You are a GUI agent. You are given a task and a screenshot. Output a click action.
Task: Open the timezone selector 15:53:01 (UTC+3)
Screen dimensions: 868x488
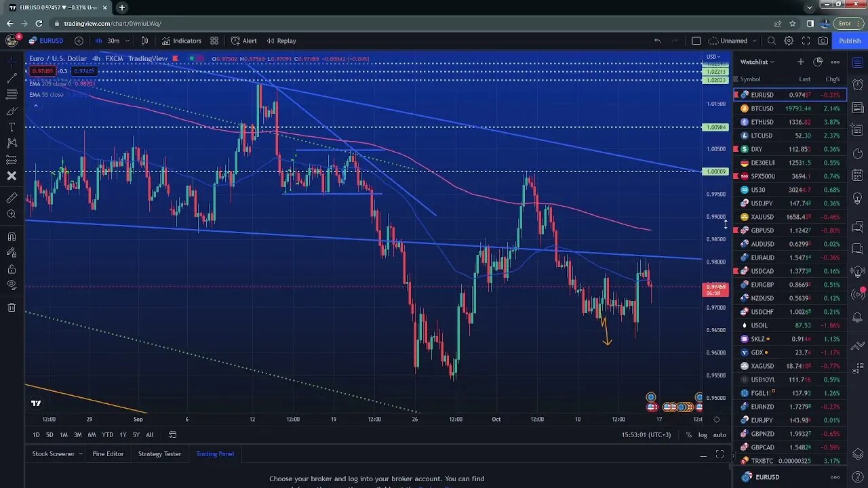point(648,434)
